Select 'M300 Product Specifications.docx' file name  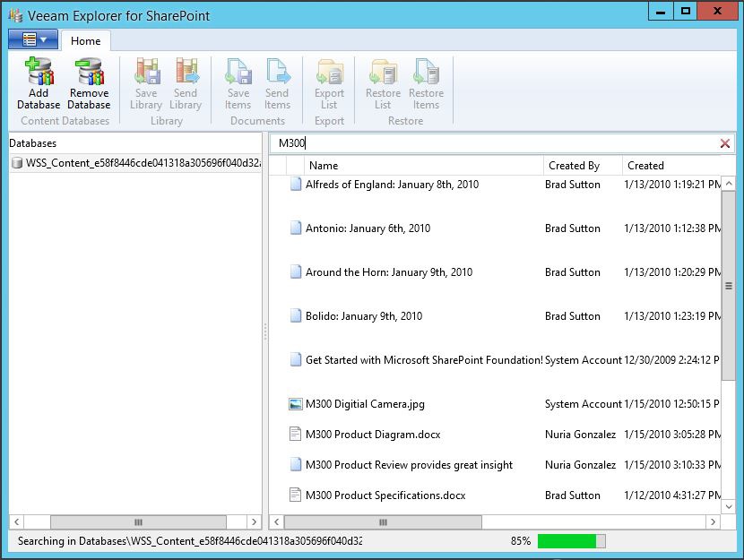[x=385, y=495]
